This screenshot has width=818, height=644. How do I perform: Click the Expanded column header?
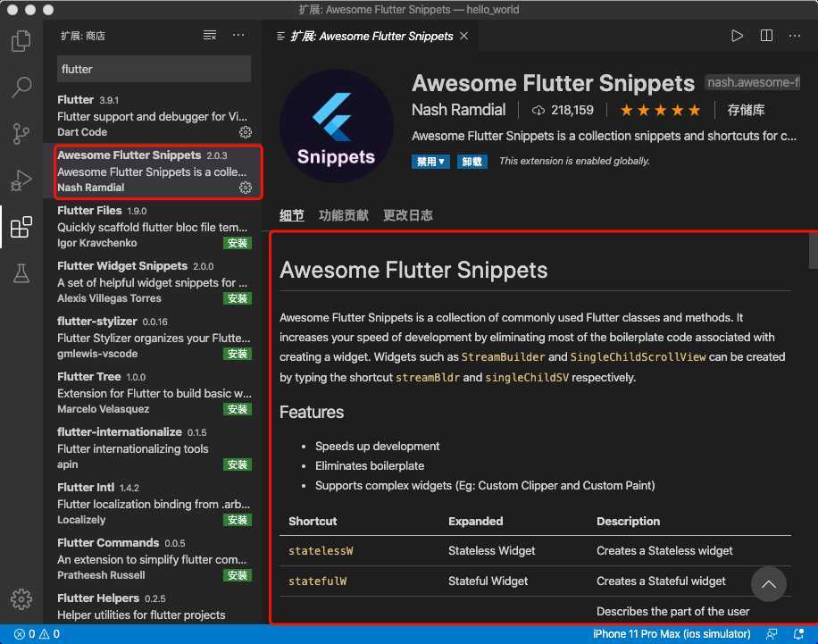475,522
